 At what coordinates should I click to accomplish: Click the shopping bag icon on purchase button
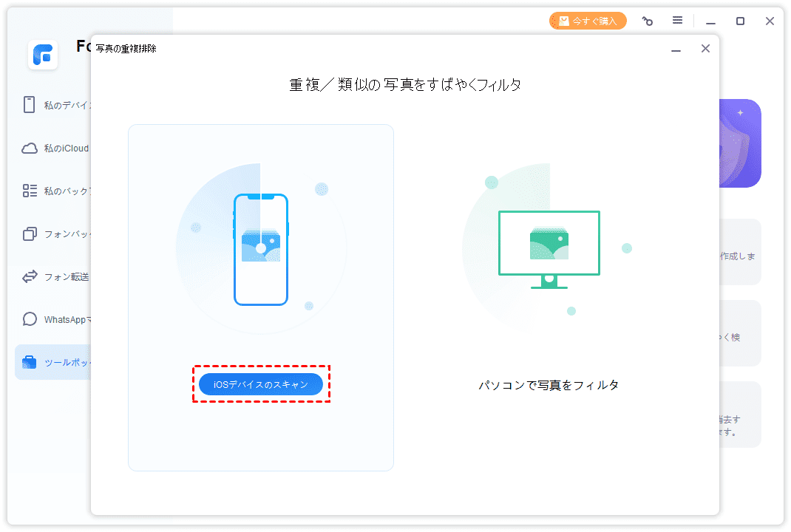[564, 21]
